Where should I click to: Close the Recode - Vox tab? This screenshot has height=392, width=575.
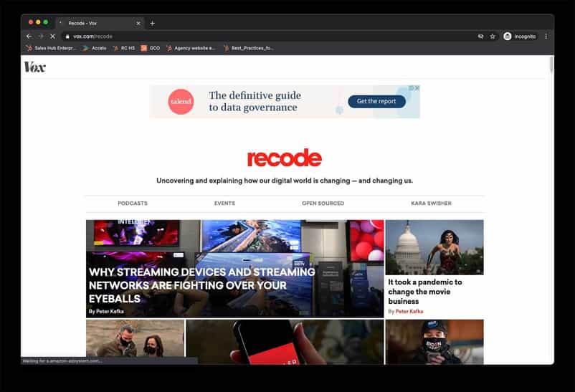tap(138, 23)
